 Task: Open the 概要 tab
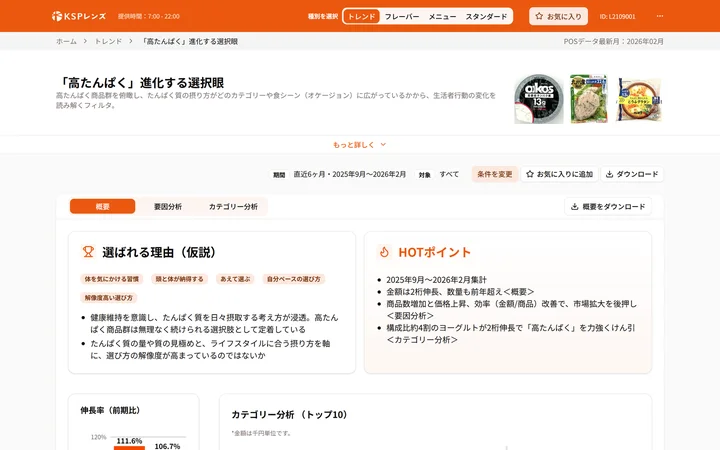(102, 207)
